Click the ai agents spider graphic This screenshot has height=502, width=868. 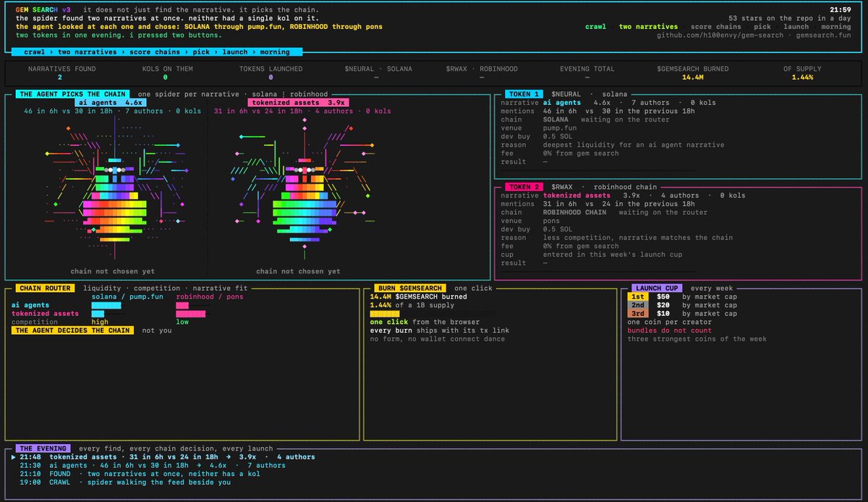click(x=114, y=189)
